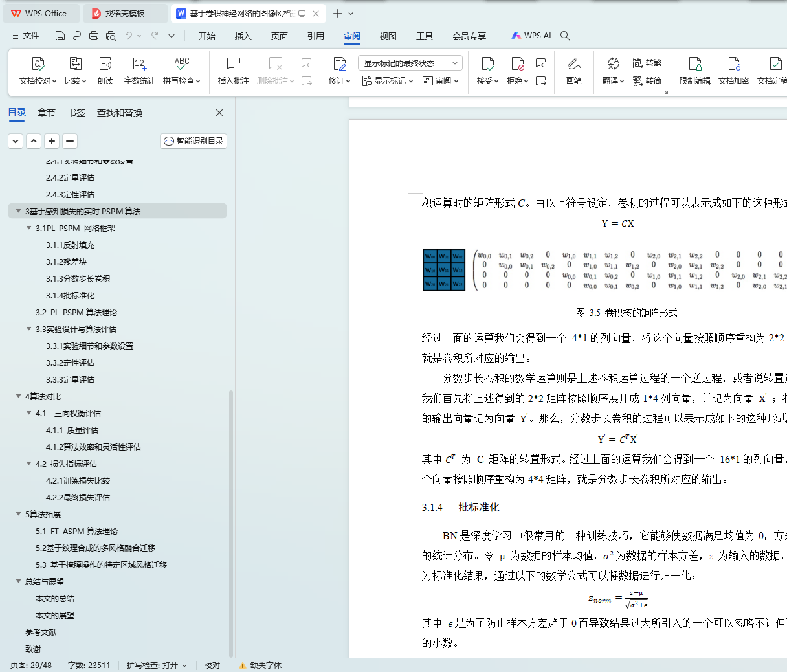Convert text with 转繁 button
The width and height of the screenshot is (787, 672).
tap(647, 63)
